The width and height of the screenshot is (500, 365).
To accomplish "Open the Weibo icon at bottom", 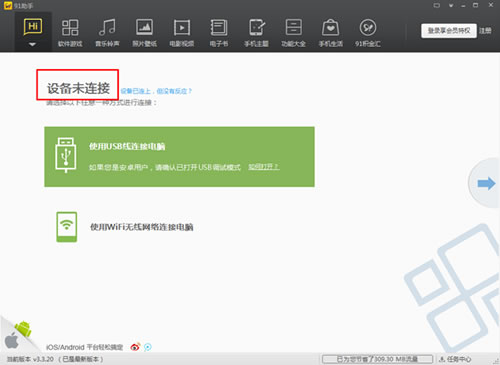I will (x=135, y=347).
